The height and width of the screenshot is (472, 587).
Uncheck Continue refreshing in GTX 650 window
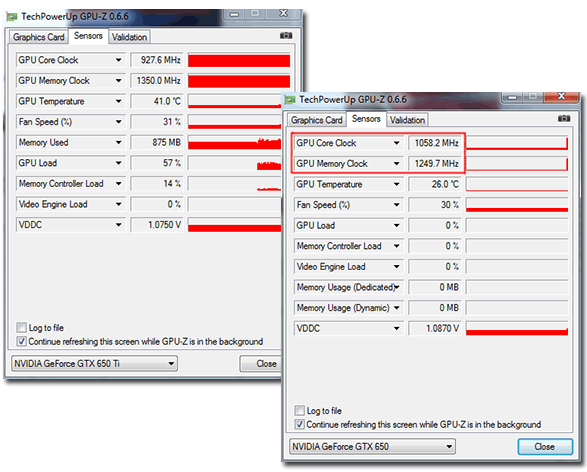pyautogui.click(x=299, y=424)
